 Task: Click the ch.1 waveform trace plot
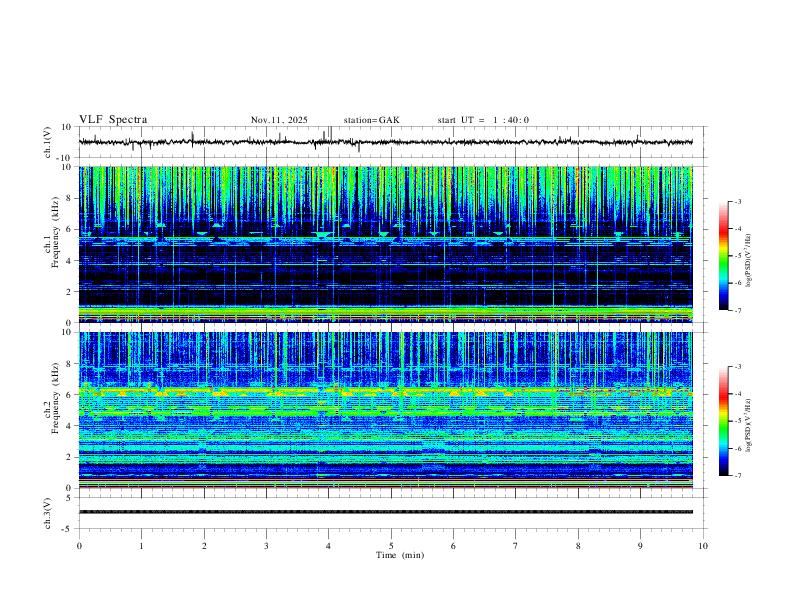(x=386, y=142)
